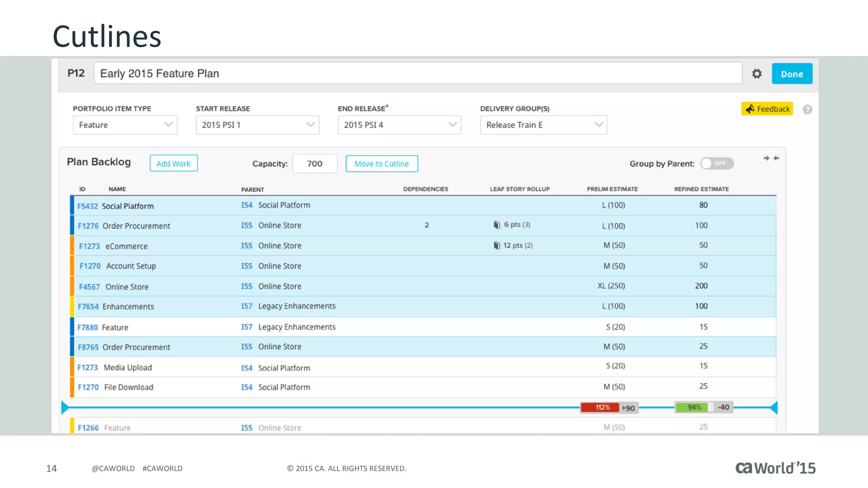
Task: Click Move to Cutline button
Action: (x=381, y=164)
